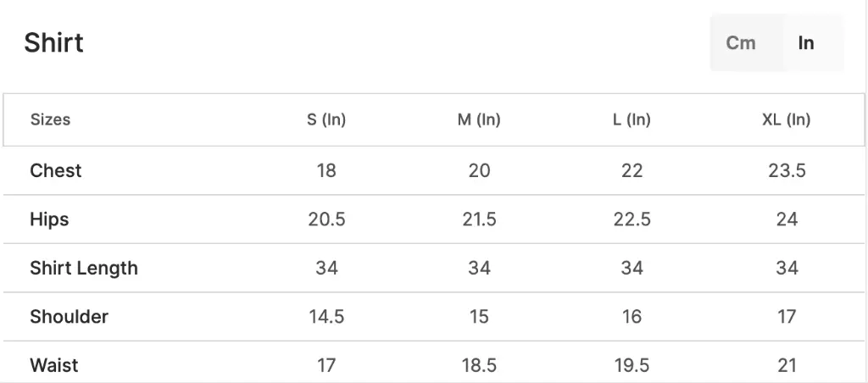Image resolution: width=868 pixels, height=383 pixels.
Task: Click the S hips value 20.5
Action: 326,219
